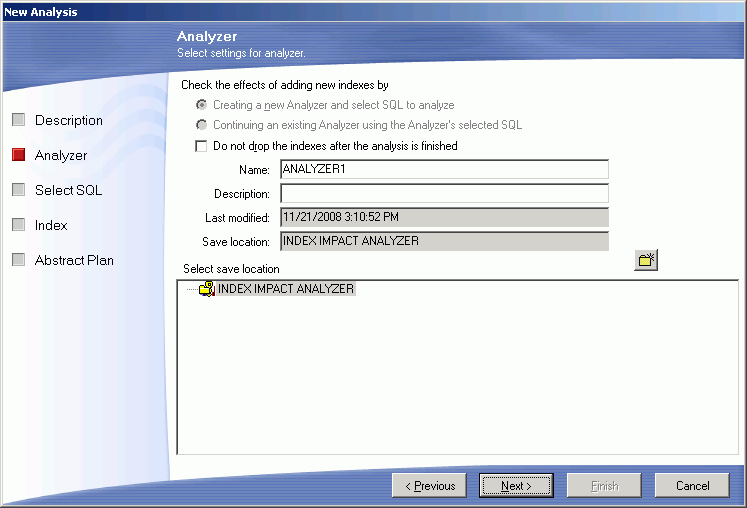Click the New Analysis title bar
The height and width of the screenshot is (508, 747).
[x=374, y=11]
